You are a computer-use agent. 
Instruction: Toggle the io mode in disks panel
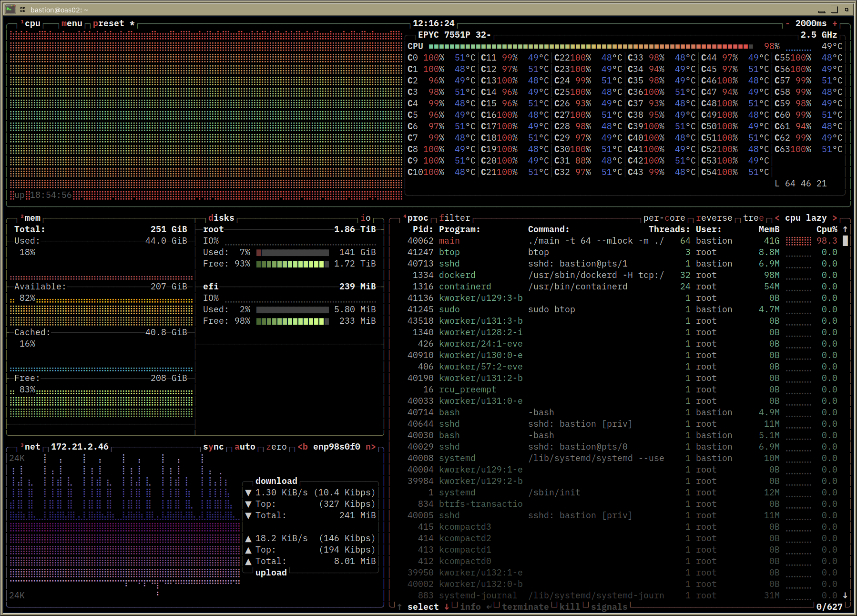pyautogui.click(x=366, y=218)
